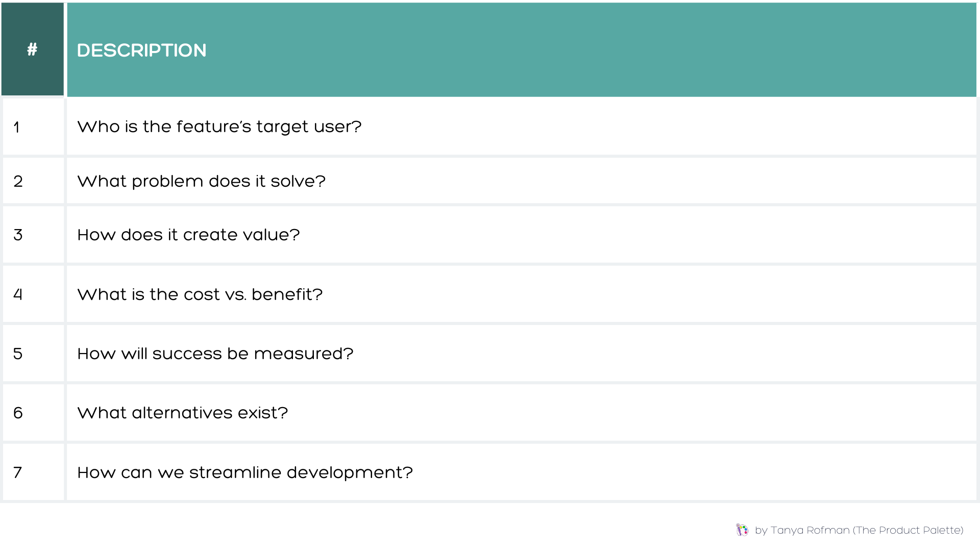Select row number 2
980x551 pixels.
tap(18, 182)
